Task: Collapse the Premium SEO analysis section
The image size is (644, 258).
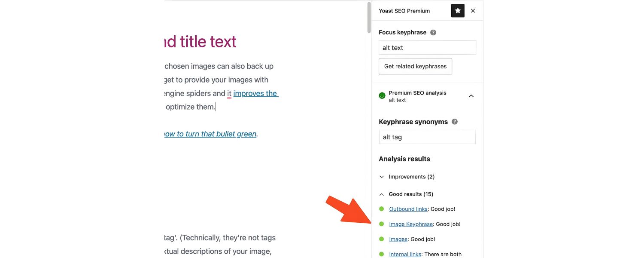Action: [471, 96]
